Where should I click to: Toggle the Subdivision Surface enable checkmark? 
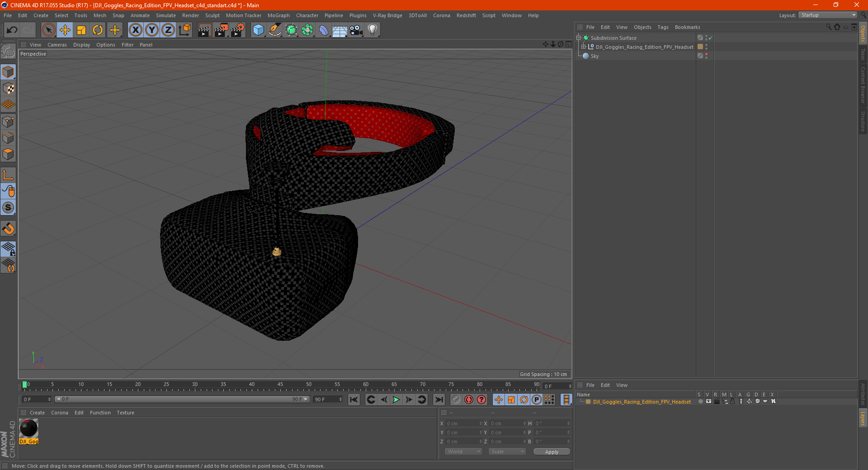coord(711,38)
